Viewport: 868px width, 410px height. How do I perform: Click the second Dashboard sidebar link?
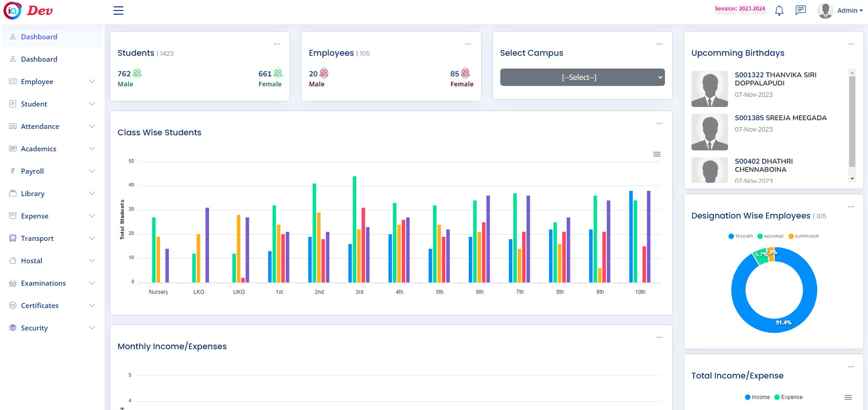(x=39, y=59)
